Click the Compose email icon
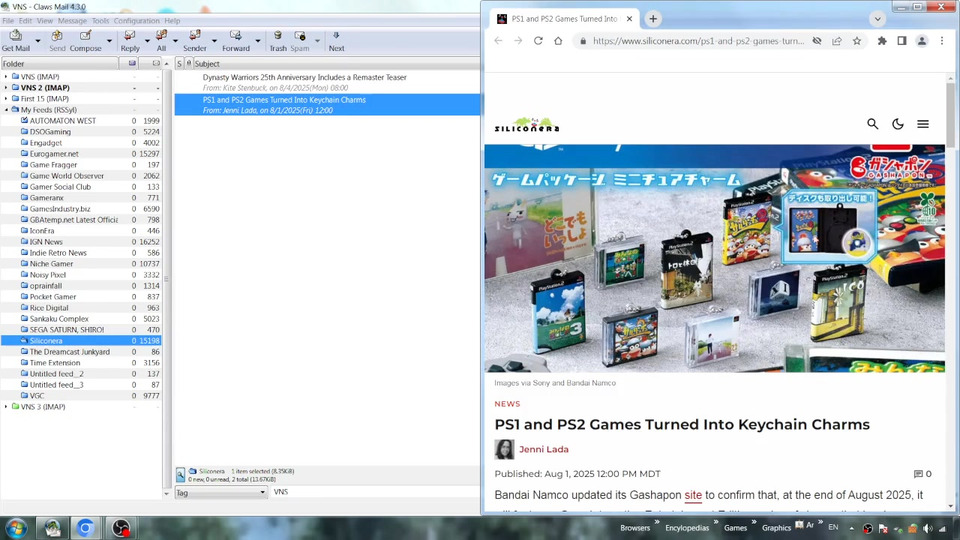The image size is (960, 540). (86, 40)
